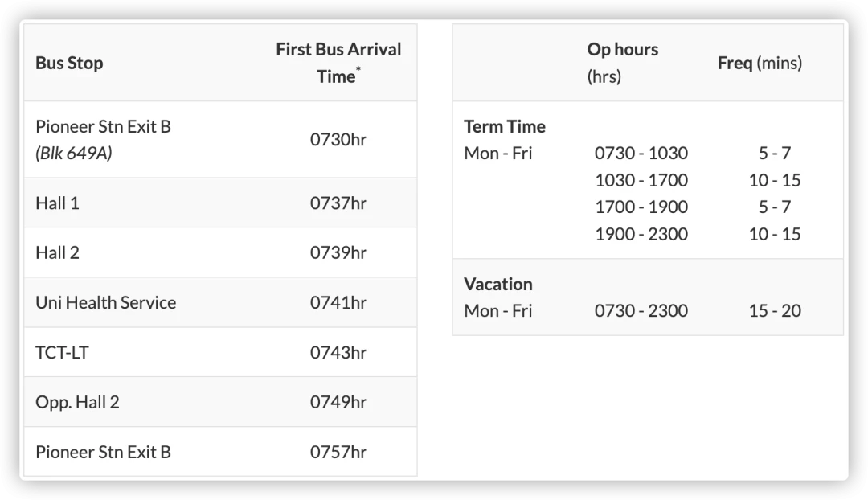Click the 1030 - 1700 operating hours

[x=641, y=180]
